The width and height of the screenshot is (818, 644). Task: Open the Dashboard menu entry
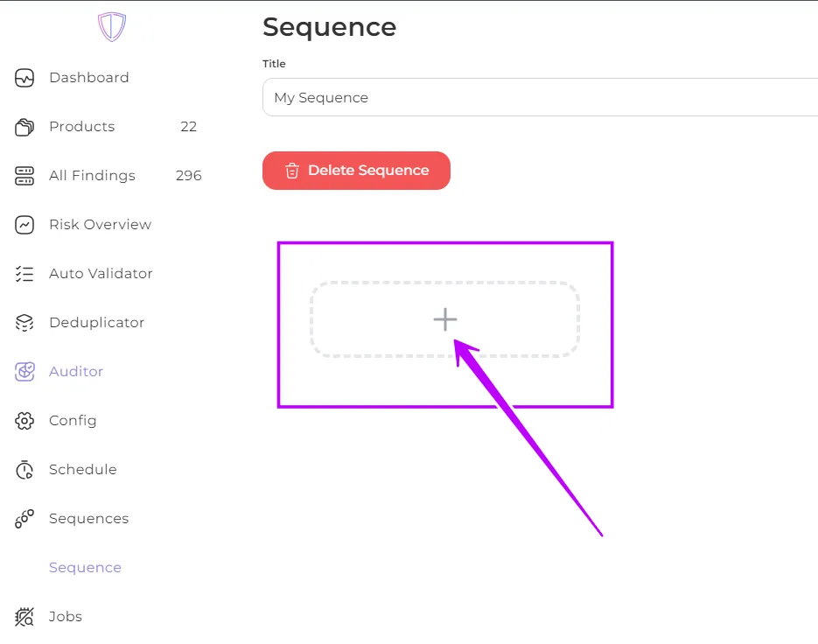pyautogui.click(x=88, y=77)
